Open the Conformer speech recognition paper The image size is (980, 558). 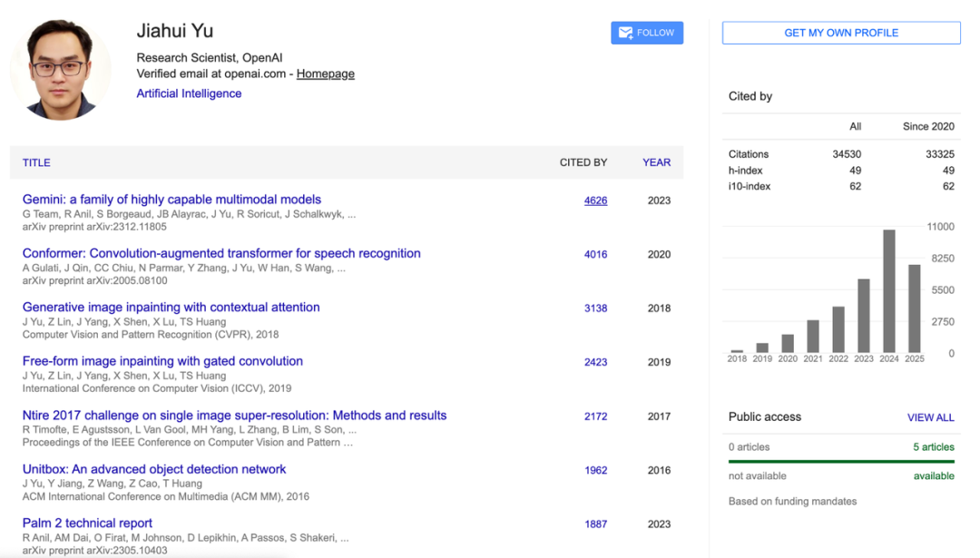tap(221, 253)
